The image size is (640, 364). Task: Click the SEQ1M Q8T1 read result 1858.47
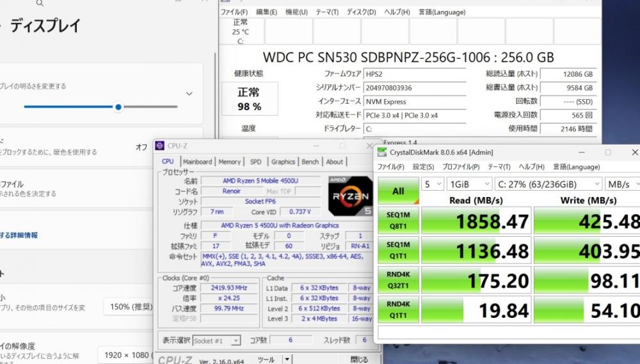(x=476, y=220)
